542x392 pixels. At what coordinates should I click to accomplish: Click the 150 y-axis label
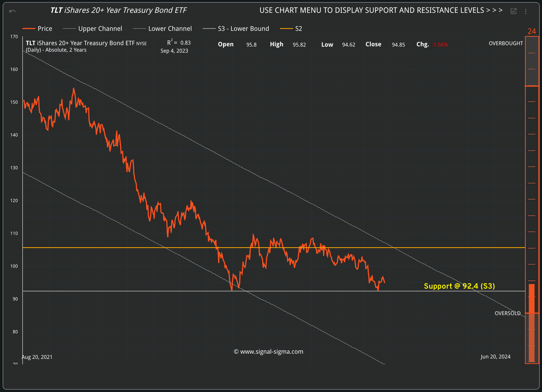click(x=14, y=102)
